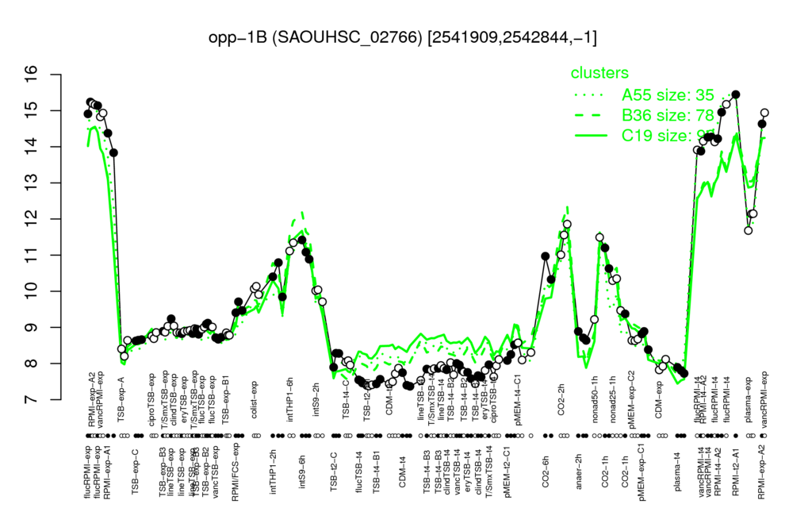Click x-axis label 'TSB-exp-B3'
The height and width of the screenshot is (508, 812).
[x=162, y=470]
